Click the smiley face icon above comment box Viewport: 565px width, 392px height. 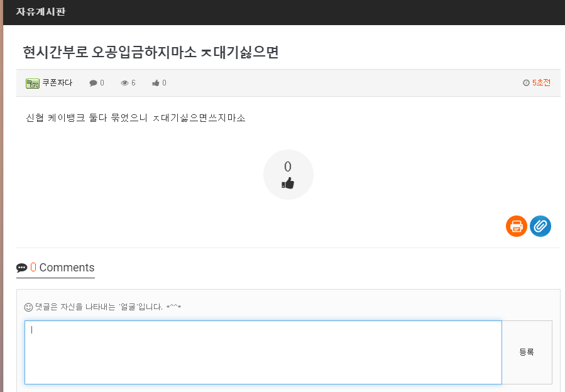[x=28, y=307]
